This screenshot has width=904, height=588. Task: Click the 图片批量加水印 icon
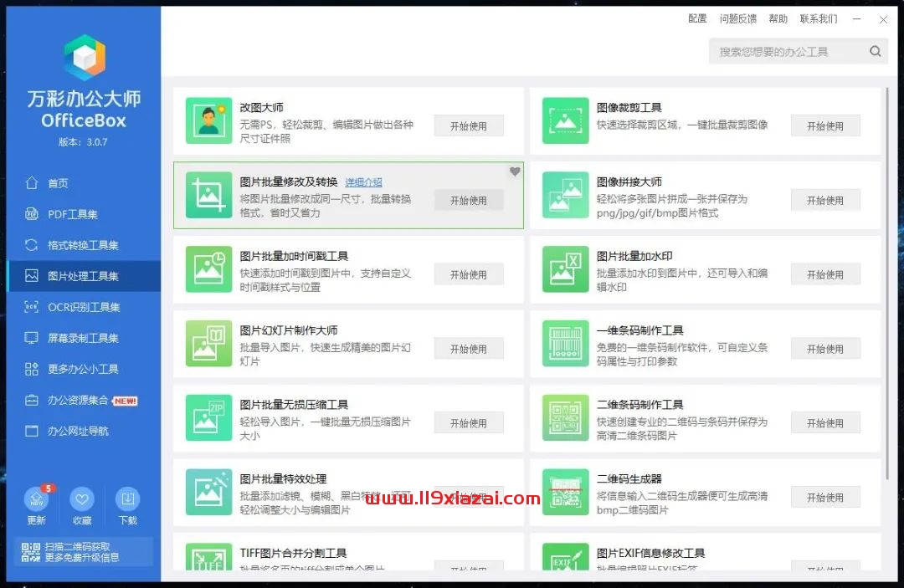click(x=566, y=269)
